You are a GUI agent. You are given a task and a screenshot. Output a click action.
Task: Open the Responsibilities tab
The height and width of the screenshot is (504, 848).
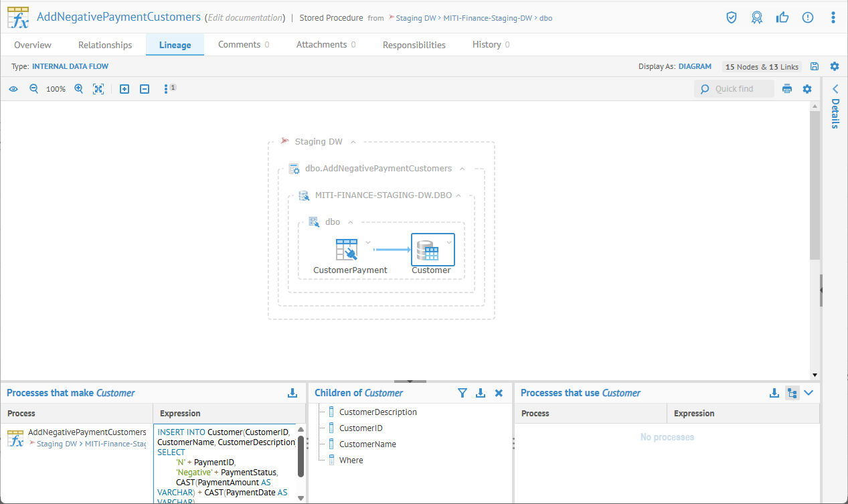414,45
